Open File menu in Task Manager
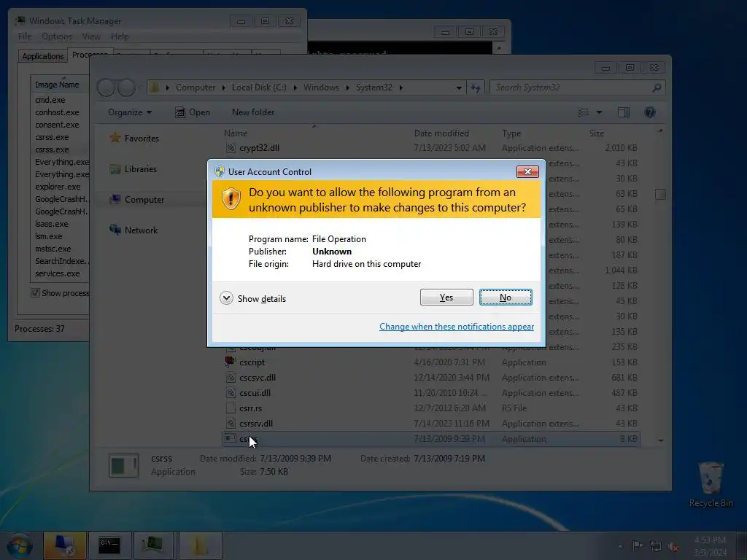 click(x=25, y=36)
